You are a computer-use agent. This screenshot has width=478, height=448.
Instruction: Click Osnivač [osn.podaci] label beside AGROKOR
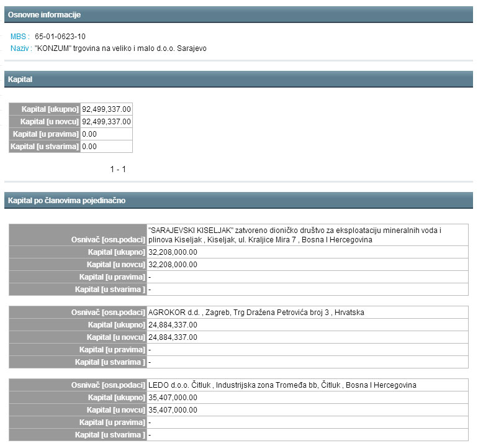coord(109,313)
